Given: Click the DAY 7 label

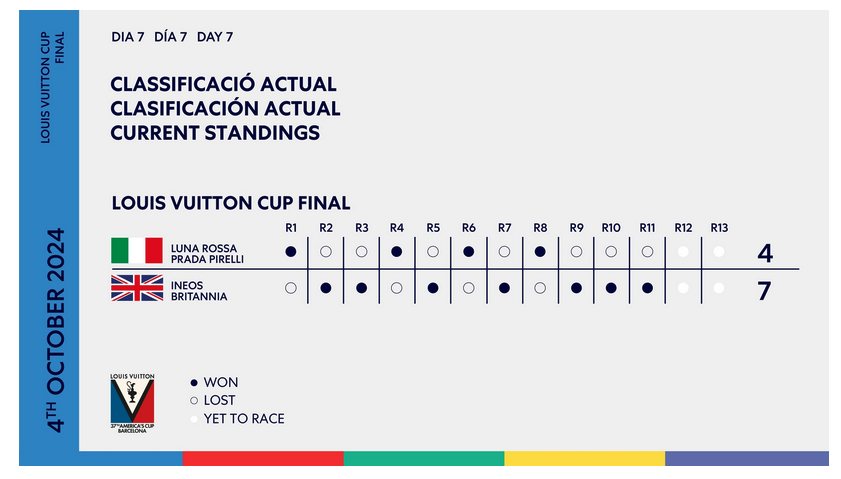Looking at the screenshot, I should point(215,37).
